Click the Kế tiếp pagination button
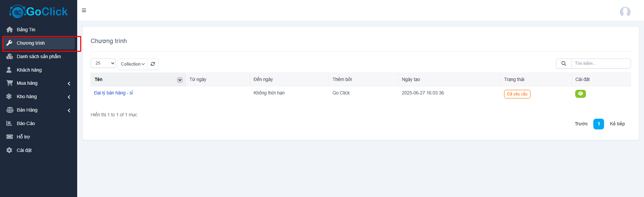Image resolution: width=644 pixels, height=197 pixels. tap(617, 124)
